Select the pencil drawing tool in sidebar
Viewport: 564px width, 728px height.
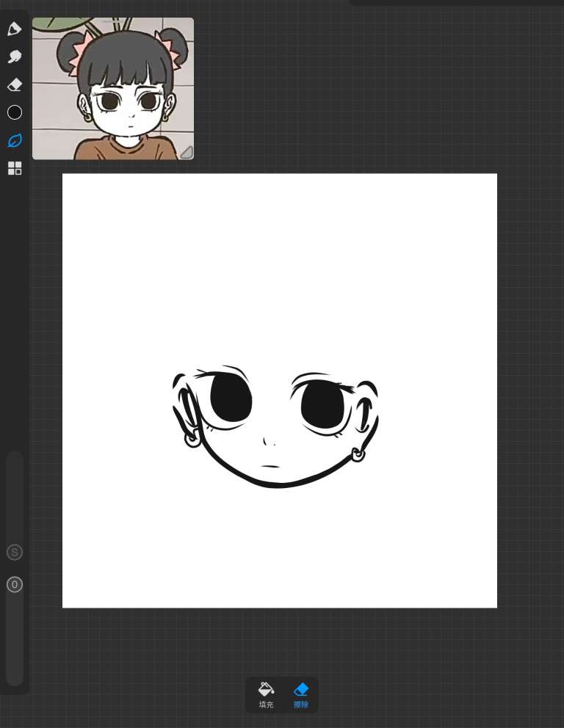(x=15, y=29)
